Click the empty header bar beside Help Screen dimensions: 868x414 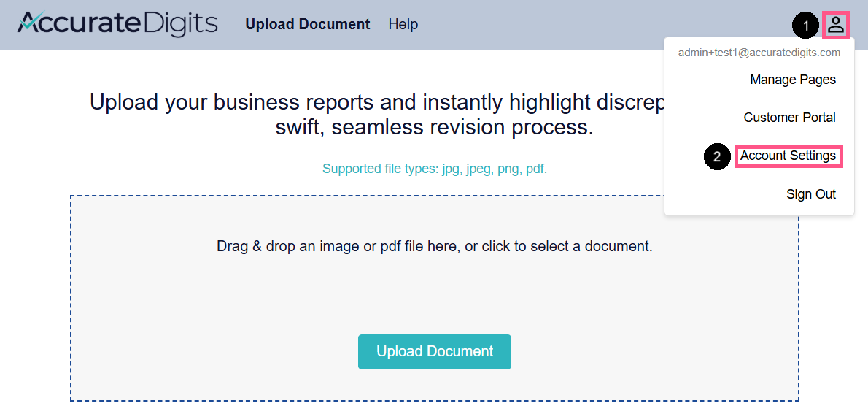(x=603, y=24)
